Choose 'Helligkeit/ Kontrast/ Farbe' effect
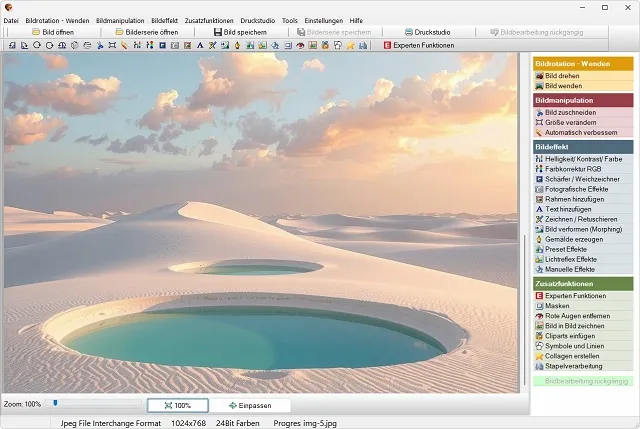This screenshot has width=640, height=429. (584, 159)
